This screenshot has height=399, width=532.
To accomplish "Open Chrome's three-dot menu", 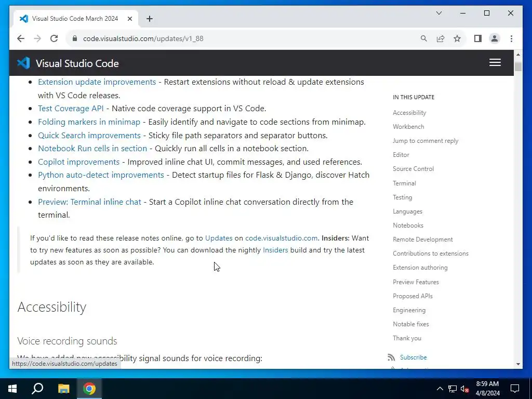I will pyautogui.click(x=511, y=38).
